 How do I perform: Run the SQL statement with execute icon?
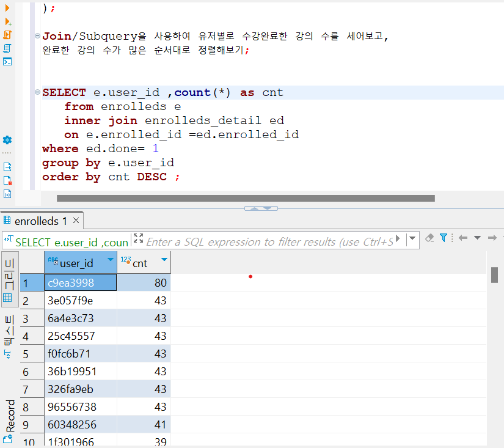(x=7, y=8)
